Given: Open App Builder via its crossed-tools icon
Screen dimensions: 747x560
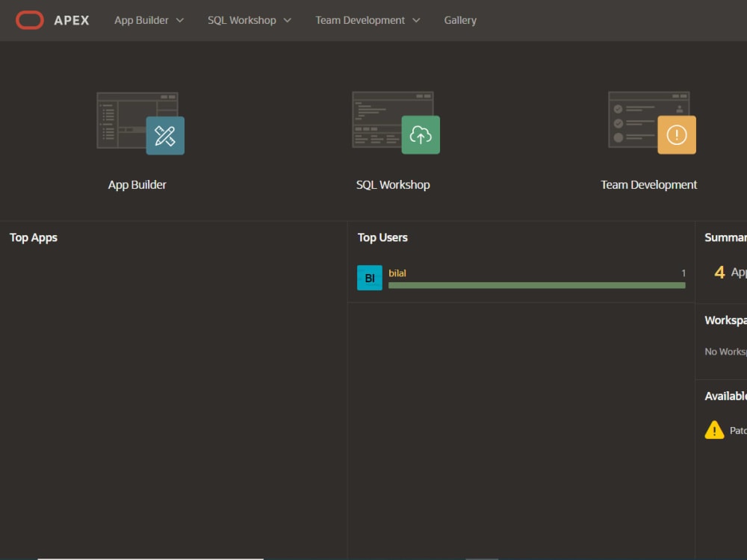Looking at the screenshot, I should pos(165,136).
